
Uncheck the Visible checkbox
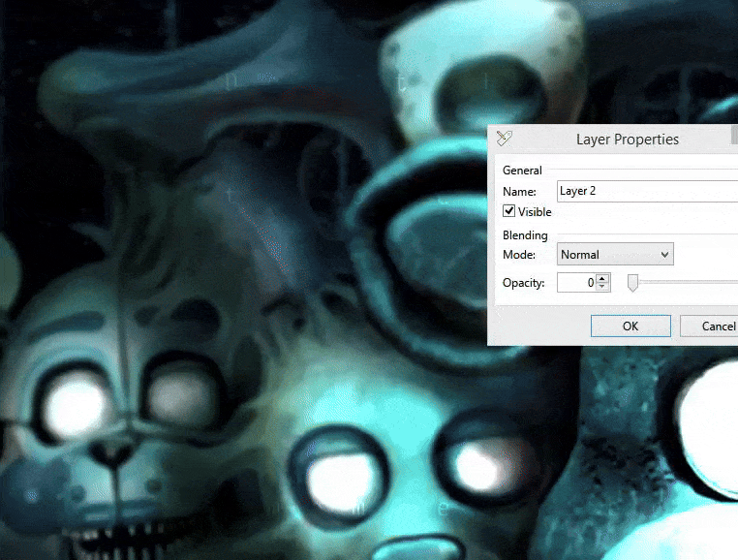coord(508,210)
